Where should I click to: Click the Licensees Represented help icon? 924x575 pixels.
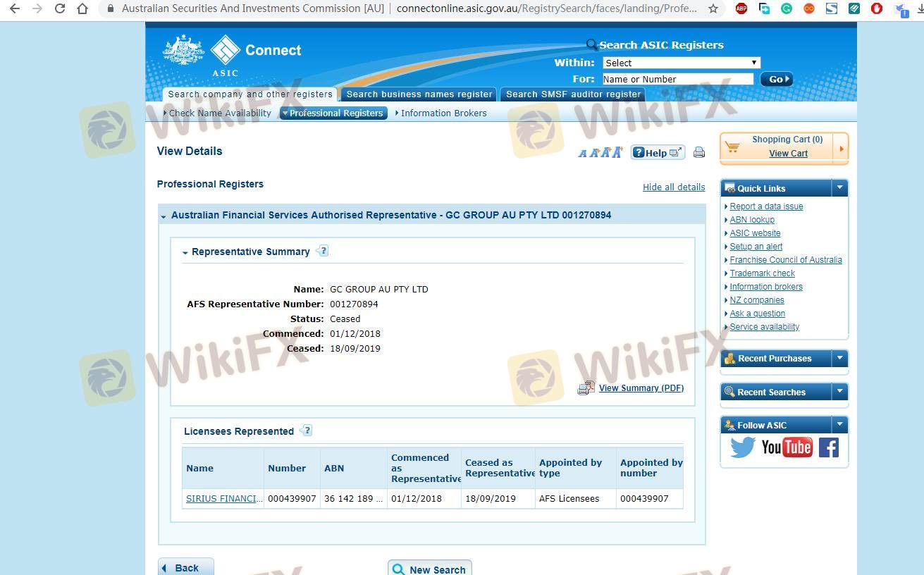coord(306,431)
